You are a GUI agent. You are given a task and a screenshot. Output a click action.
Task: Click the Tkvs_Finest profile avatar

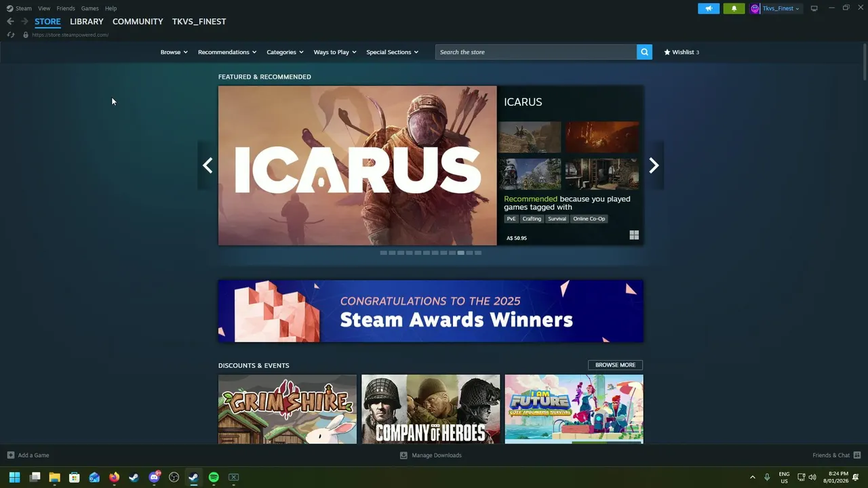click(x=755, y=8)
